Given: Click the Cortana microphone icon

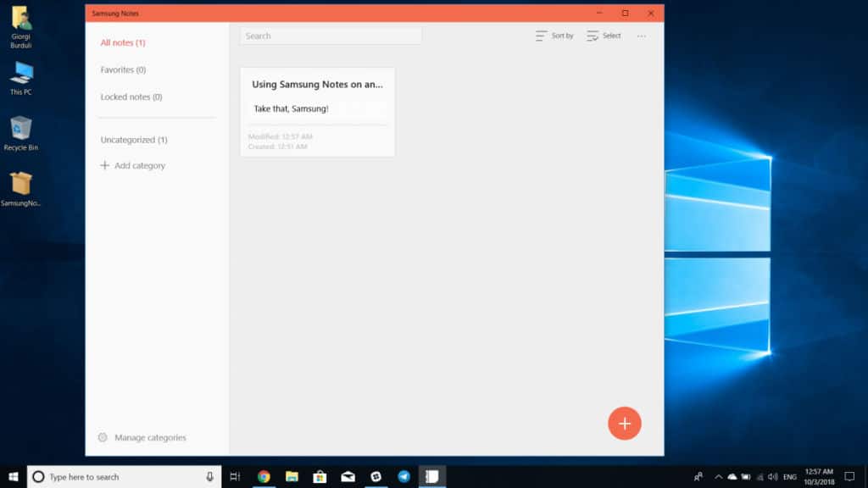Looking at the screenshot, I should pyautogui.click(x=210, y=477).
